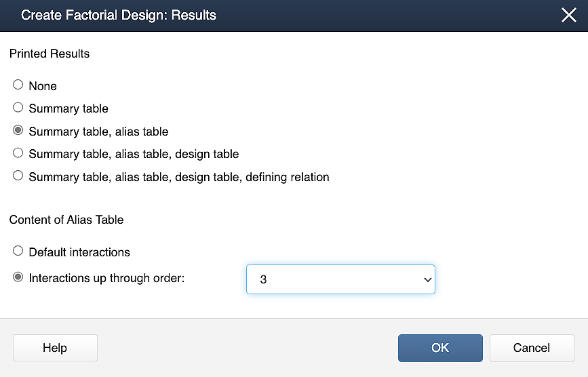
Task: Click the 'None' label text
Action: (x=43, y=86)
